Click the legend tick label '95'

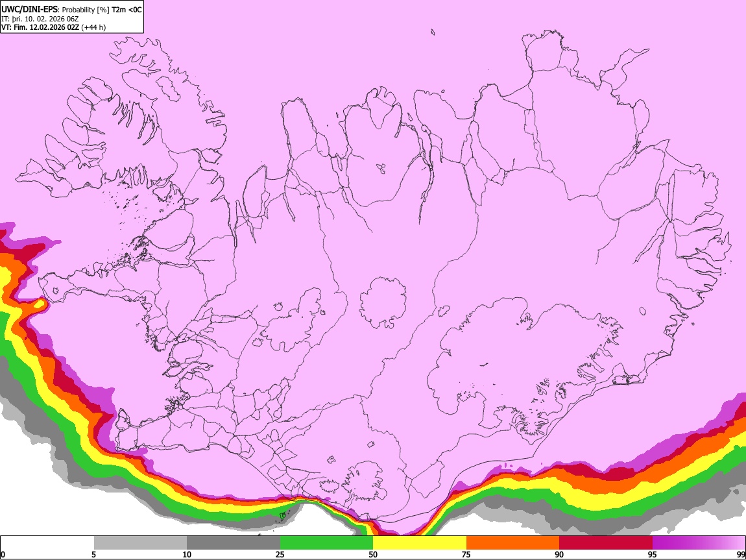[x=653, y=555]
